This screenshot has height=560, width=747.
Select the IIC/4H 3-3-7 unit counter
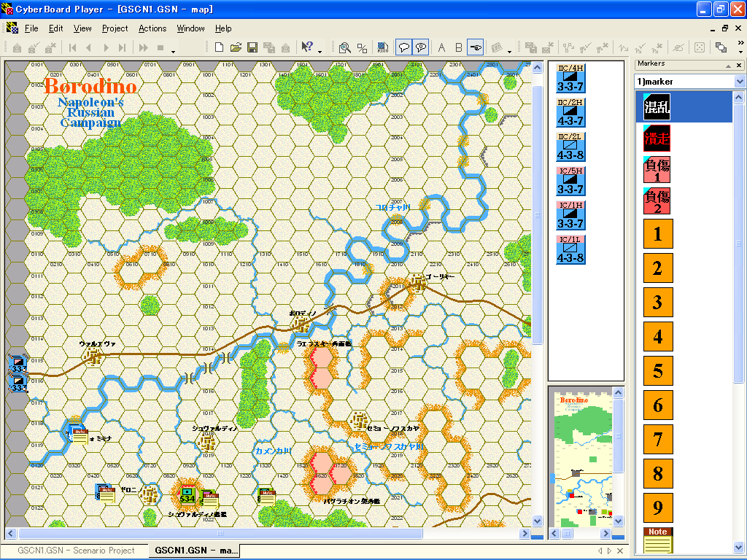click(x=570, y=78)
